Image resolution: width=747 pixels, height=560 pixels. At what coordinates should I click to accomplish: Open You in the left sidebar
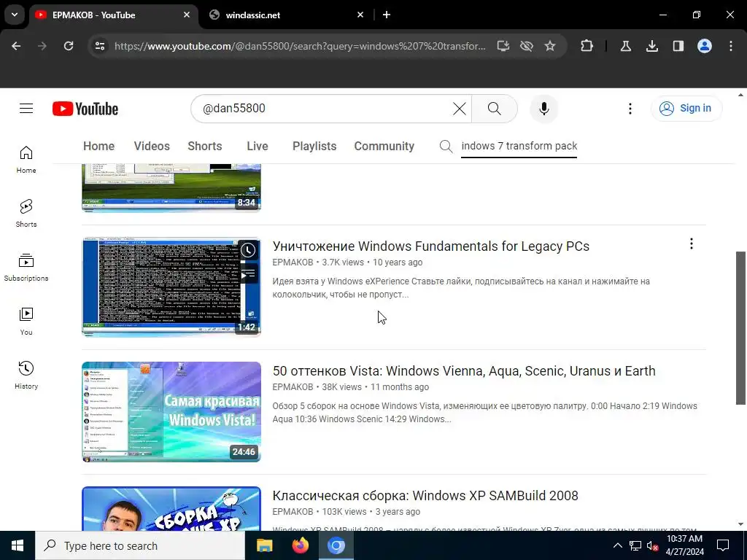coord(26,322)
